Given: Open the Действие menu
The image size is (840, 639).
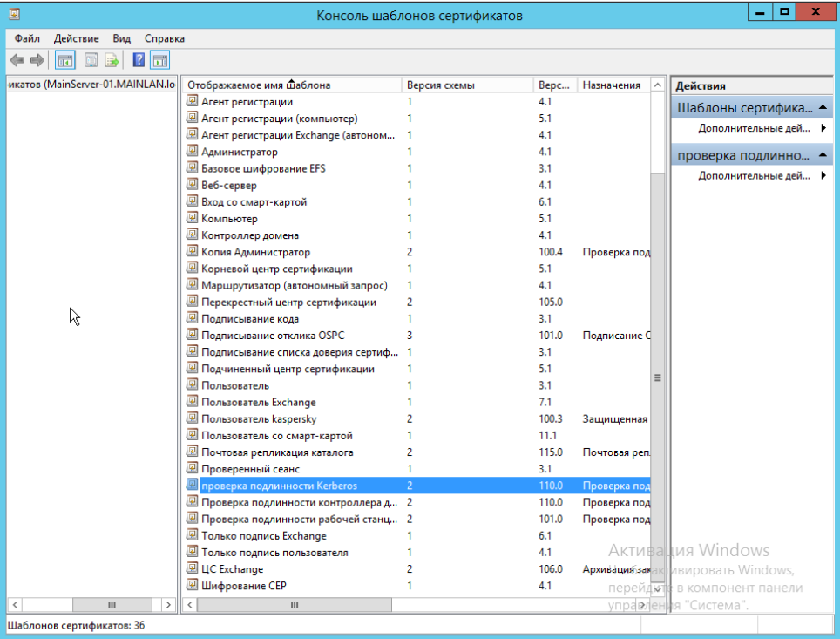Looking at the screenshot, I should (x=77, y=38).
